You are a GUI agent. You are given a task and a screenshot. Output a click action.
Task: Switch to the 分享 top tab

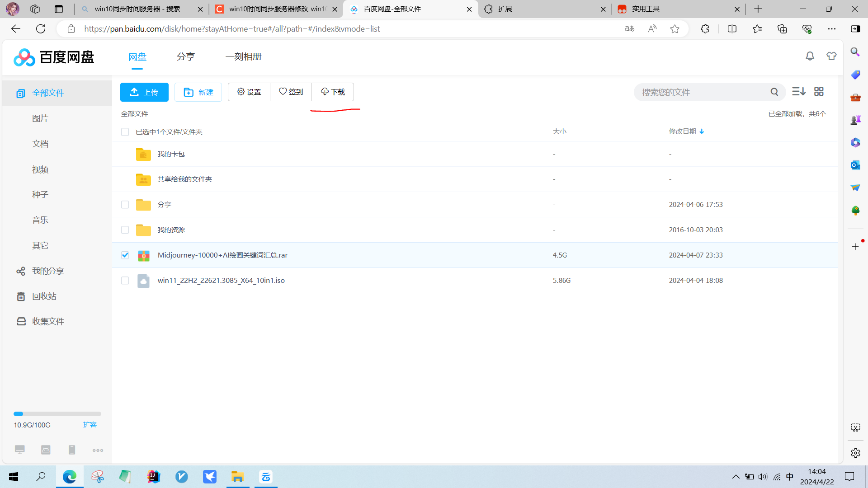[185, 56]
